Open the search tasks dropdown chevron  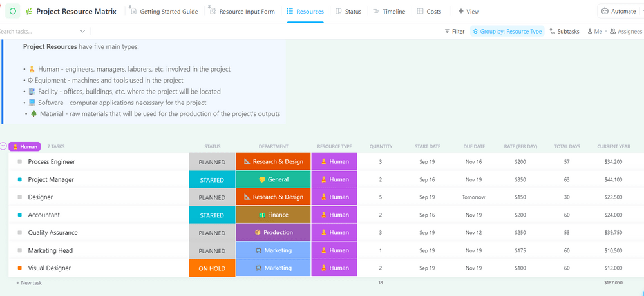[82, 31]
